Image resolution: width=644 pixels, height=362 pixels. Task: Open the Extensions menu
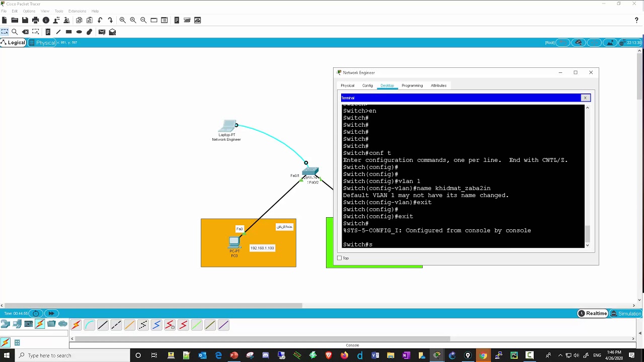pyautogui.click(x=77, y=11)
